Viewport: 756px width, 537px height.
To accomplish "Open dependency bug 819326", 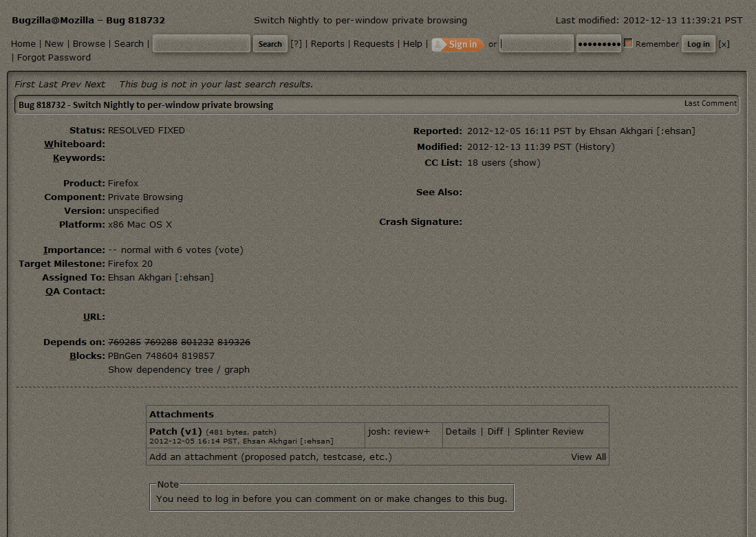I will pos(234,342).
